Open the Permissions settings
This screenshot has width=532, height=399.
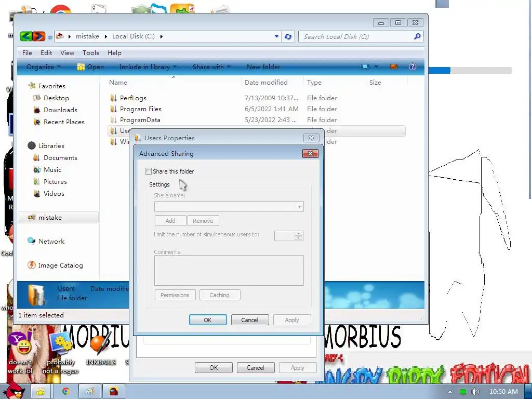pyautogui.click(x=175, y=295)
